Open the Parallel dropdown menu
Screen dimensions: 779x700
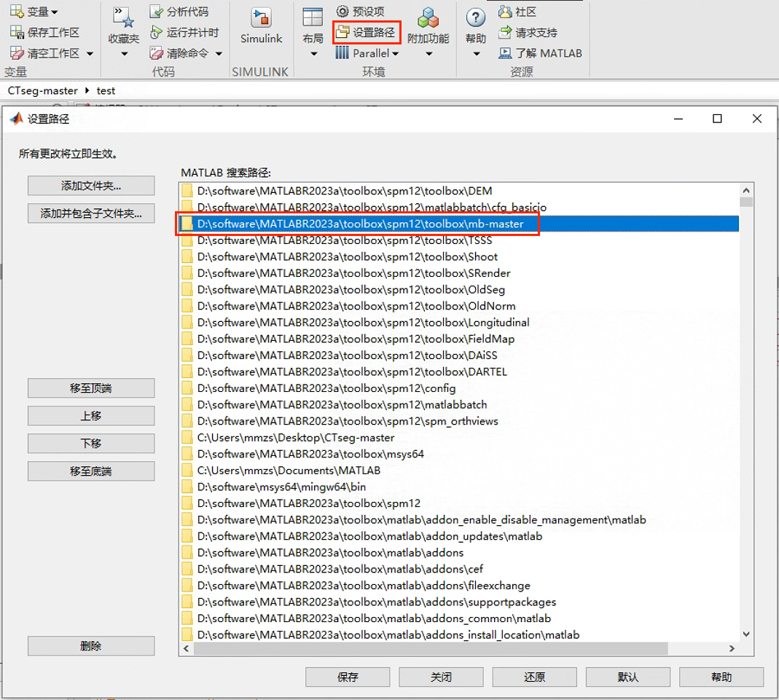(368, 53)
